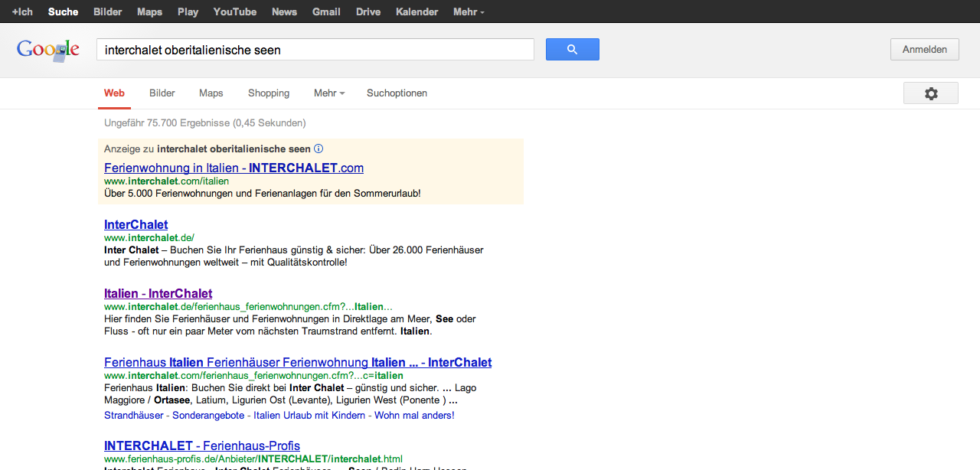Image resolution: width=980 pixels, height=470 pixels.
Task: Expand the Mehr dropdown in top bar
Action: (x=468, y=11)
